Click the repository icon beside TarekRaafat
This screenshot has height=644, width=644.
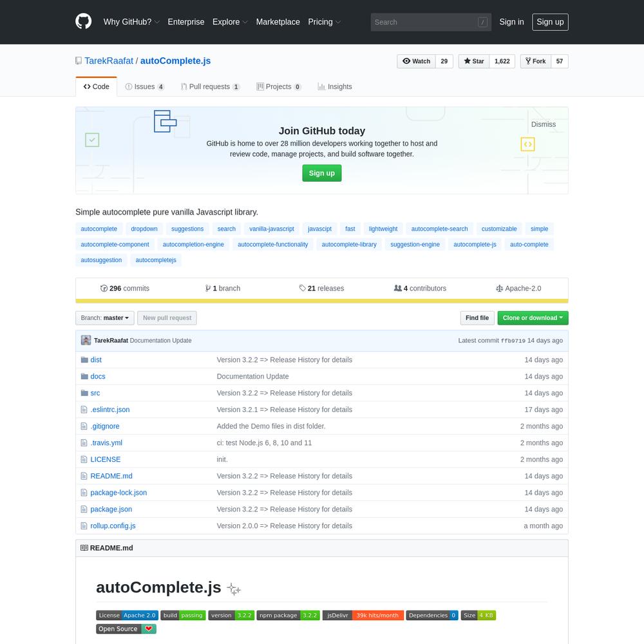click(x=79, y=61)
